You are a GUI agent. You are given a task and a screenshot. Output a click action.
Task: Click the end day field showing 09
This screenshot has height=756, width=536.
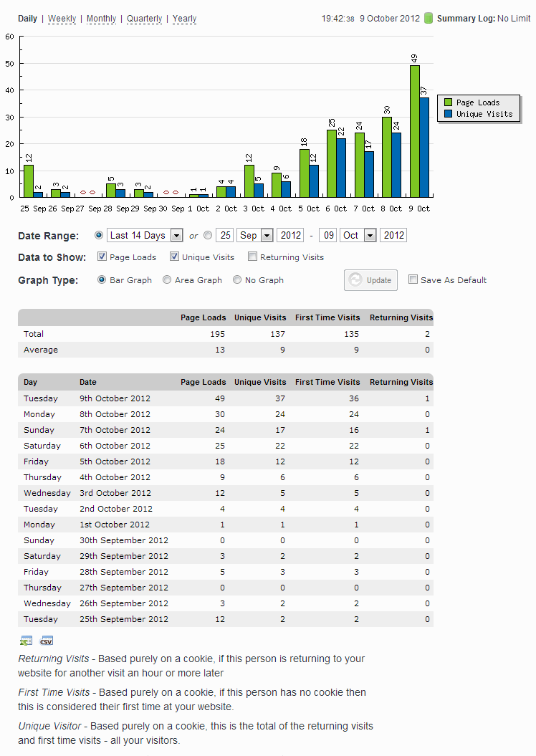[327, 235]
